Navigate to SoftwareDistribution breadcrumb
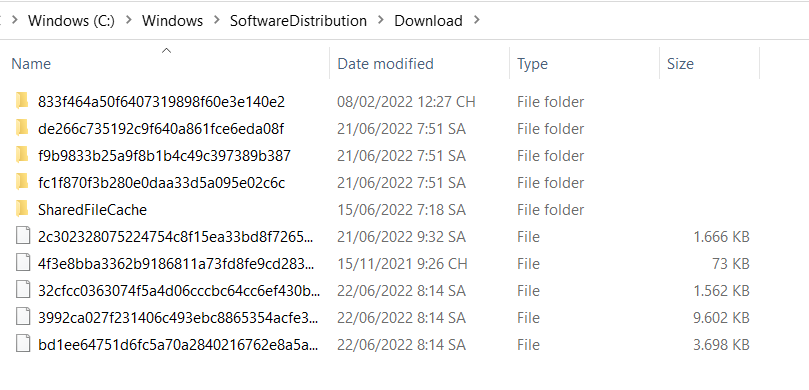The width and height of the screenshot is (809, 390). pos(298,21)
